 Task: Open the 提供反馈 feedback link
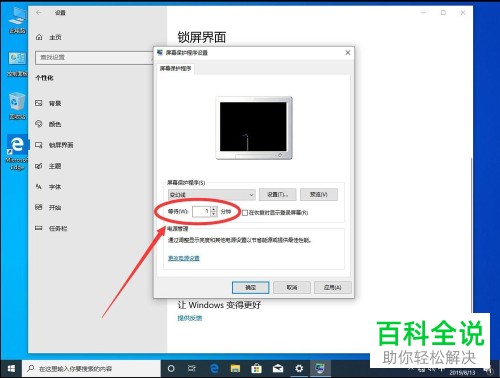click(190, 318)
